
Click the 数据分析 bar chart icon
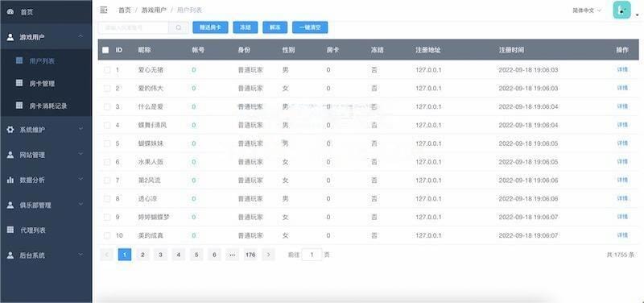pos(10,180)
